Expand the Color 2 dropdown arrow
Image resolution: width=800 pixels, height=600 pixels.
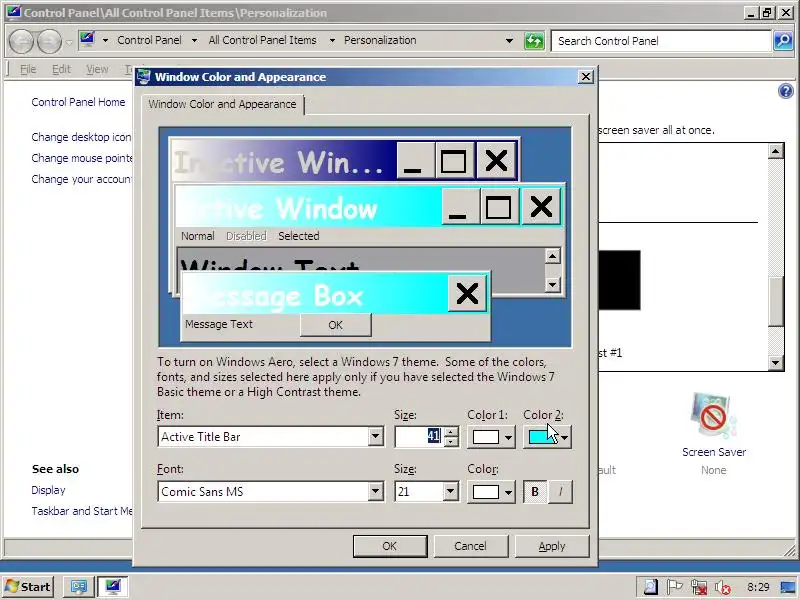pos(564,437)
